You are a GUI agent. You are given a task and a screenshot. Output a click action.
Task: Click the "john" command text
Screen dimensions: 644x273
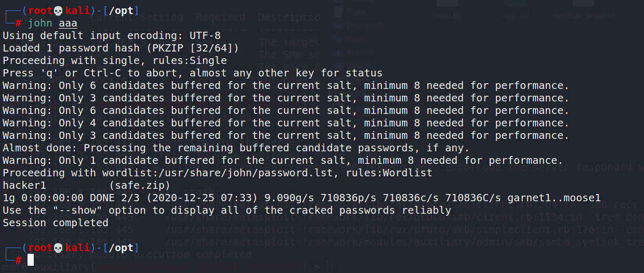[x=40, y=23]
